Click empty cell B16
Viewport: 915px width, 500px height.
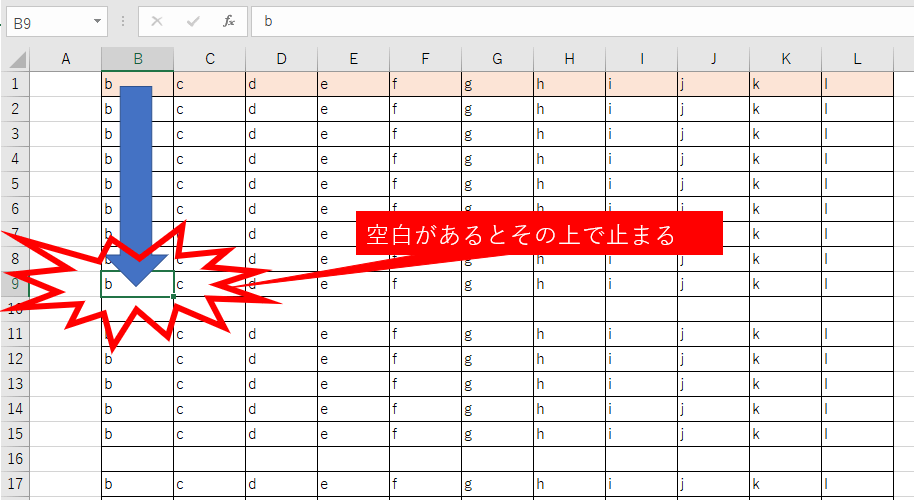pos(138,459)
